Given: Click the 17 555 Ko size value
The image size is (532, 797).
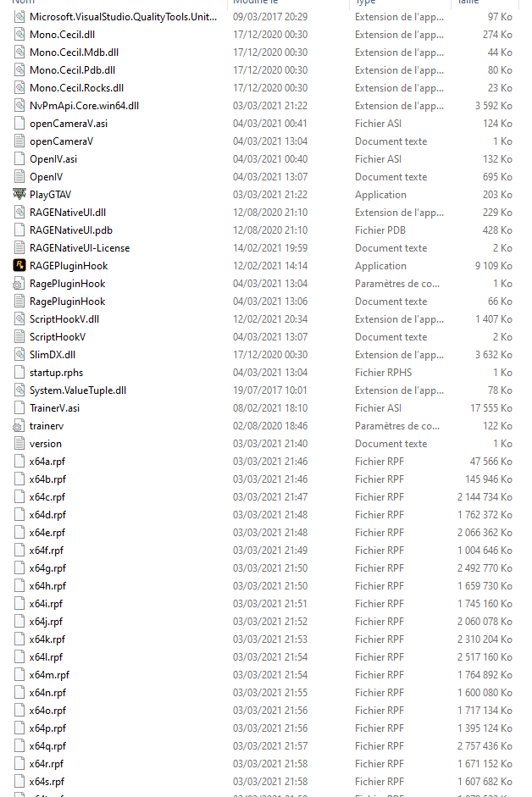Looking at the screenshot, I should (491, 408).
